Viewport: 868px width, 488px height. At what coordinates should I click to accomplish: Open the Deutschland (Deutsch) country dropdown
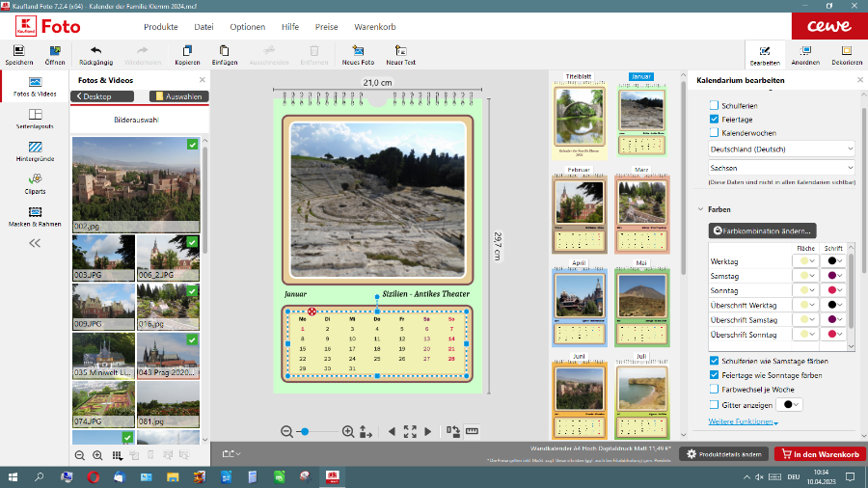[x=781, y=149]
